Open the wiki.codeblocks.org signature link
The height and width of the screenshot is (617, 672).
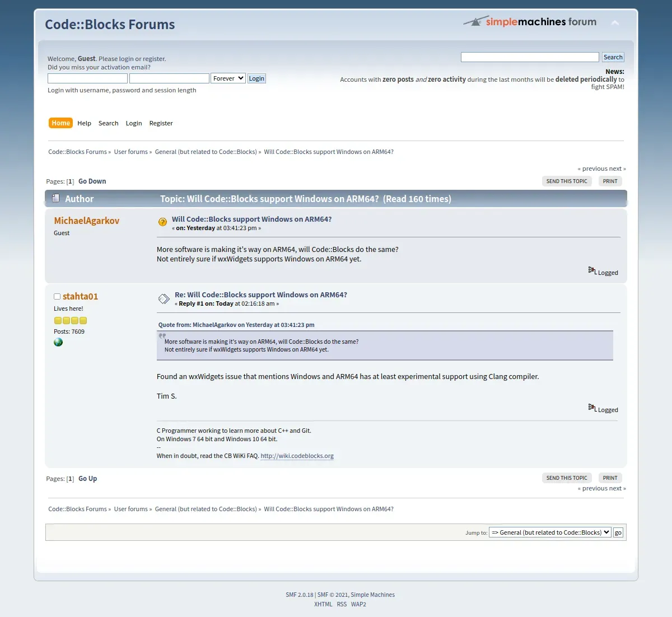[x=297, y=456]
